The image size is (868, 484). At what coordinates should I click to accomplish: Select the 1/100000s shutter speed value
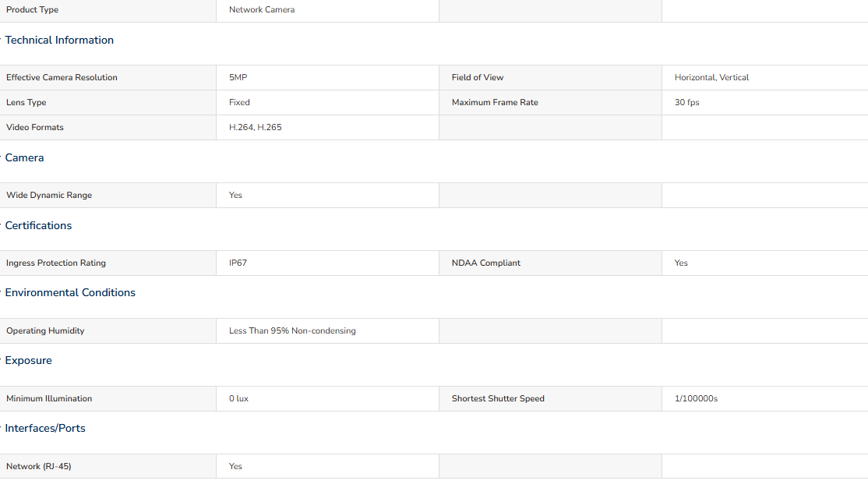click(696, 399)
